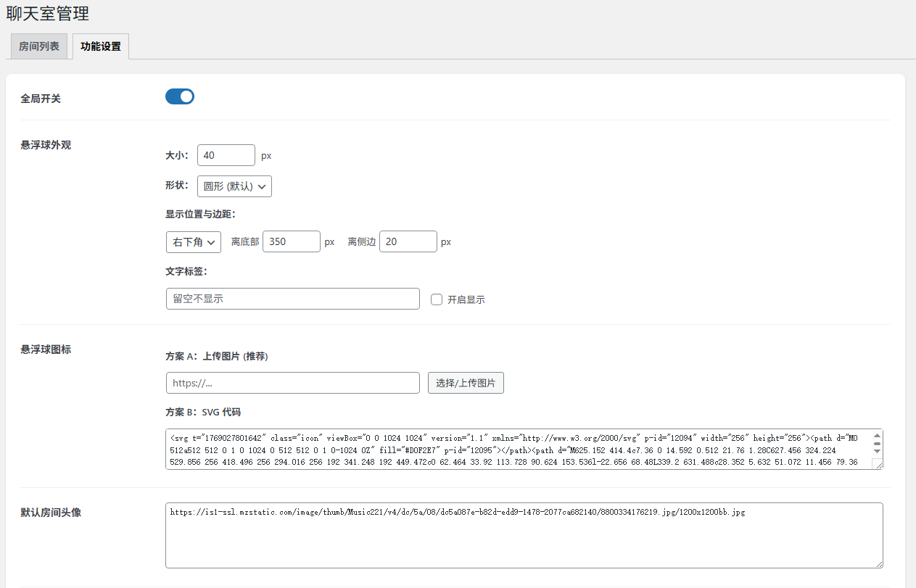The height and width of the screenshot is (588, 916).
Task: Click inside the SVG 代码 textarea
Action: click(x=508, y=450)
